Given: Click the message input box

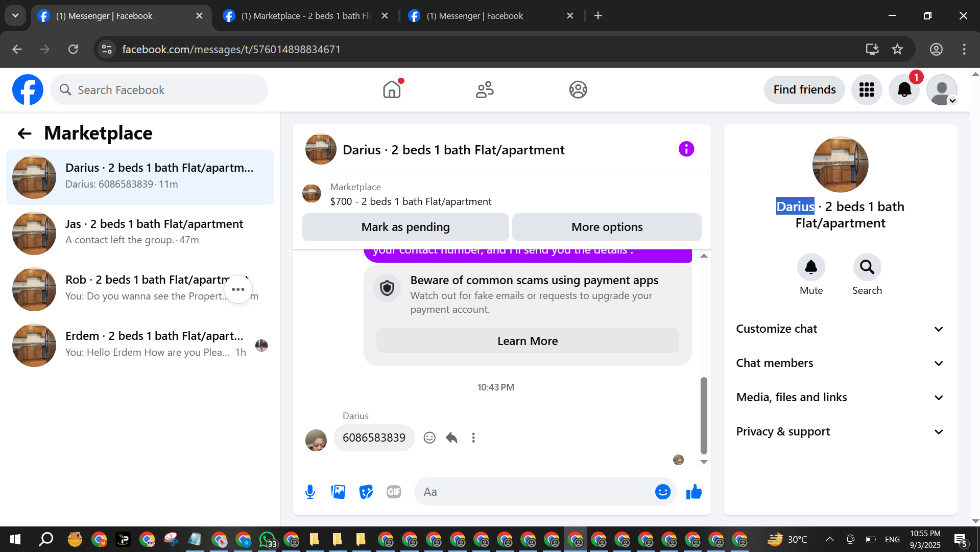Looking at the screenshot, I should (534, 492).
